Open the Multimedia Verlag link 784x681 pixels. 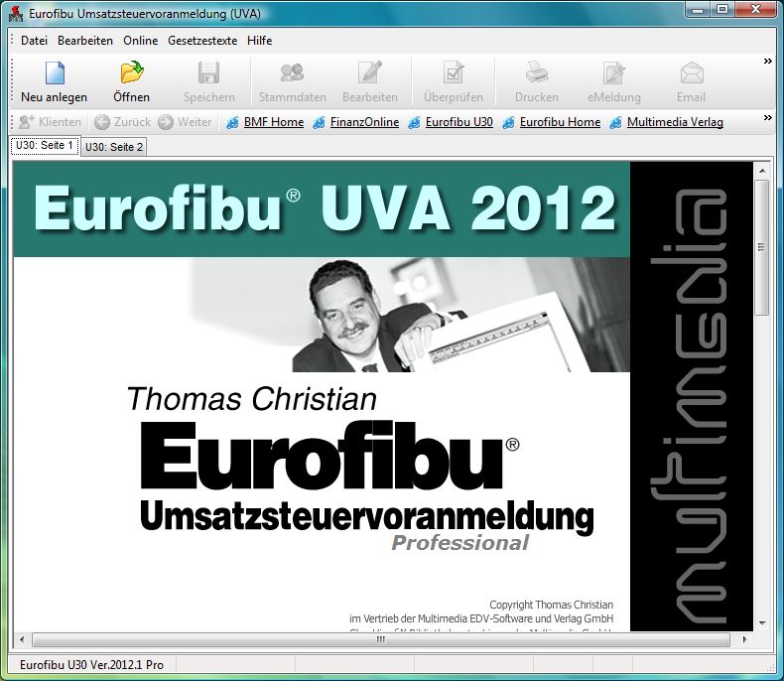675,122
